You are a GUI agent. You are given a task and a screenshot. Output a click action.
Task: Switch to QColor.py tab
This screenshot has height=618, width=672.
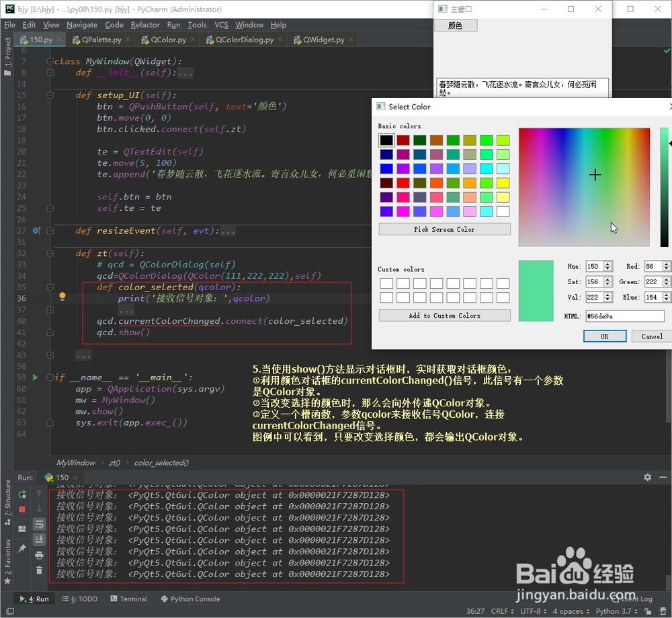(168, 40)
